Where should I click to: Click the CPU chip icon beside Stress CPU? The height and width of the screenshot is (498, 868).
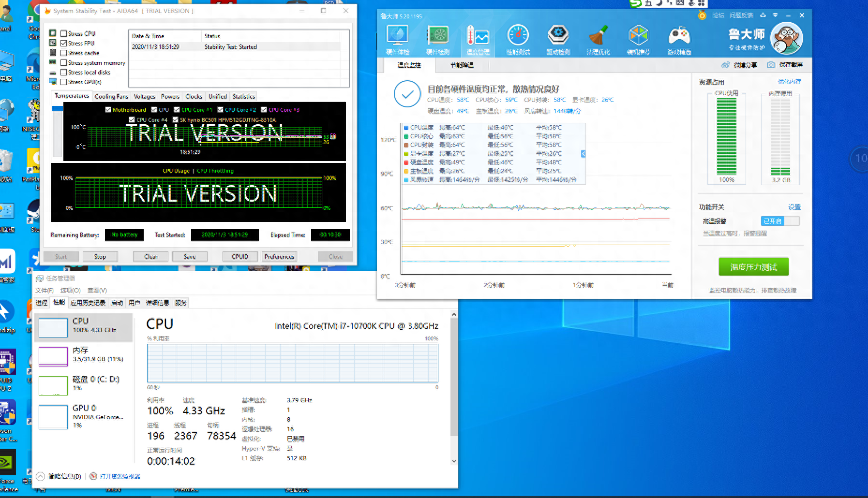(x=53, y=33)
